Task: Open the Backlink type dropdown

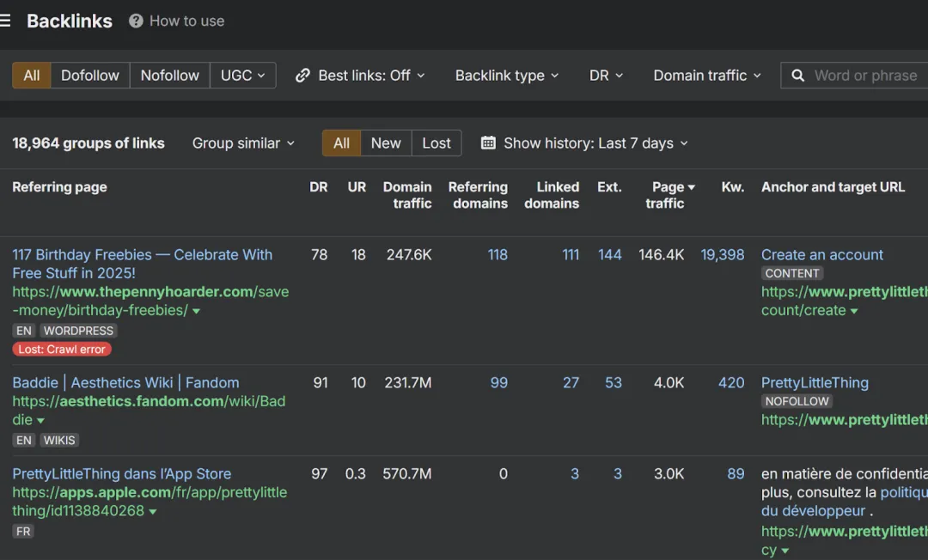Action: [506, 76]
